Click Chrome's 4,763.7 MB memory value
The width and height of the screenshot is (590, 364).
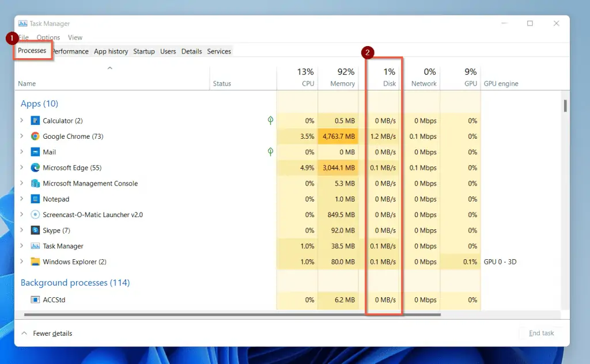coord(339,136)
